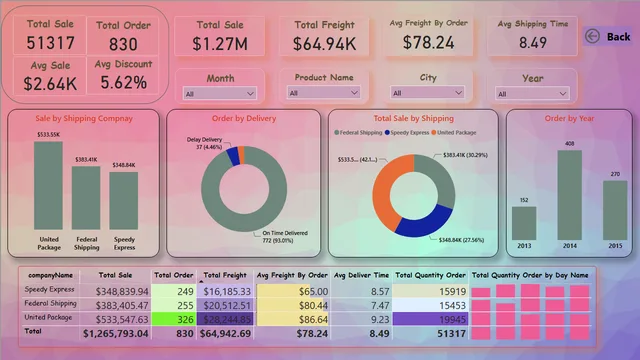The width and height of the screenshot is (640, 360).
Task: Click the Avg Freight By Order $78.24 card
Action: (x=428, y=36)
